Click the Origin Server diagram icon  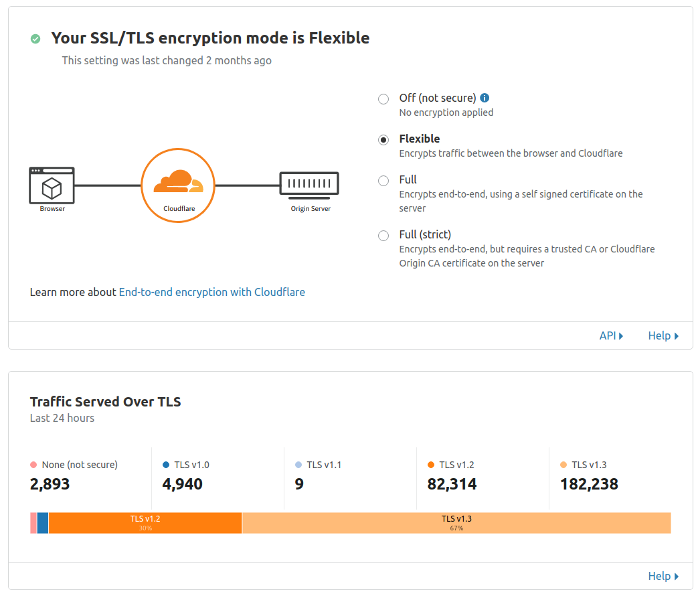click(309, 185)
